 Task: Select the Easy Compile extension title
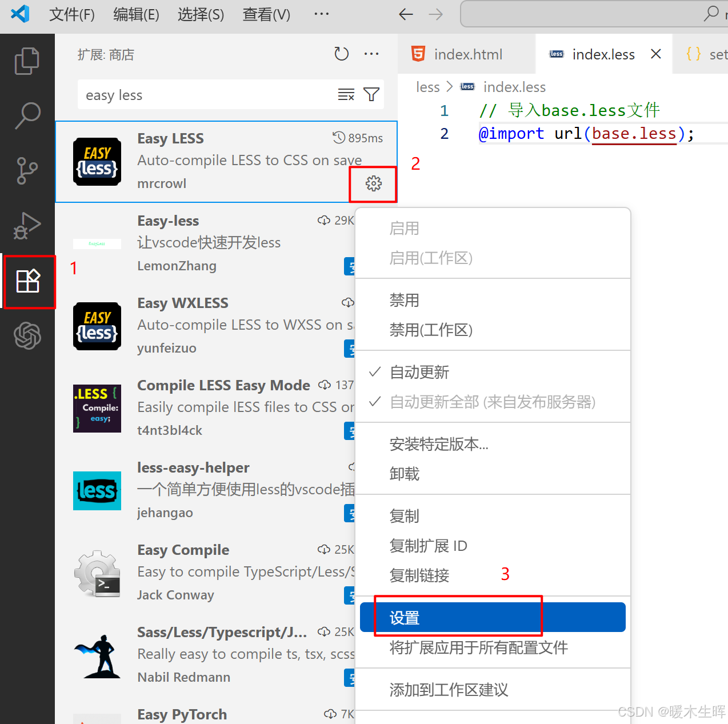tap(183, 550)
